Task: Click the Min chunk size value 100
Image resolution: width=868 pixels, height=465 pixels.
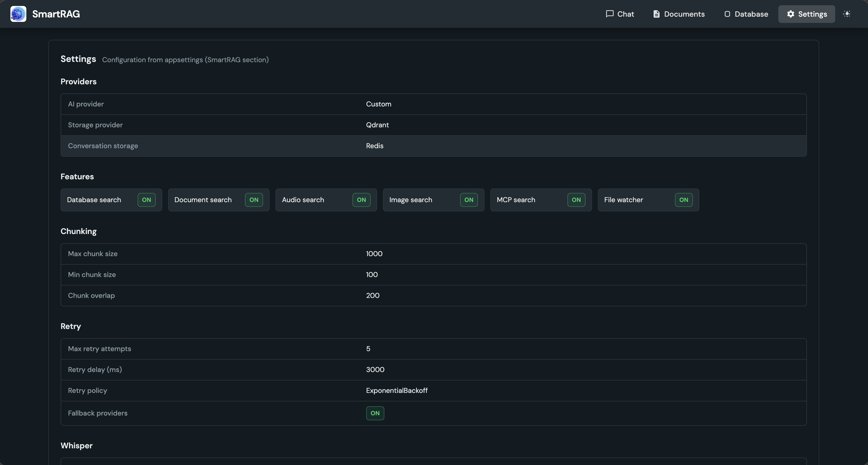Action: click(372, 275)
